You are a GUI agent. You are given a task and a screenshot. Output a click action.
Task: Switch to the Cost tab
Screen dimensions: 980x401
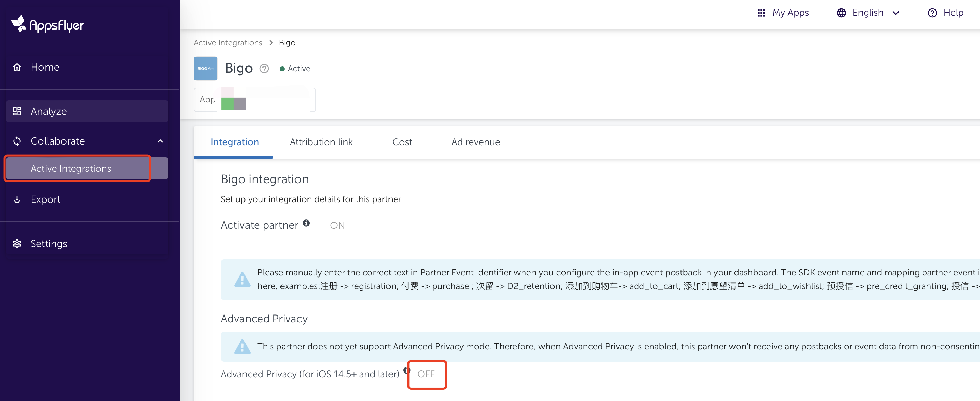coord(402,142)
